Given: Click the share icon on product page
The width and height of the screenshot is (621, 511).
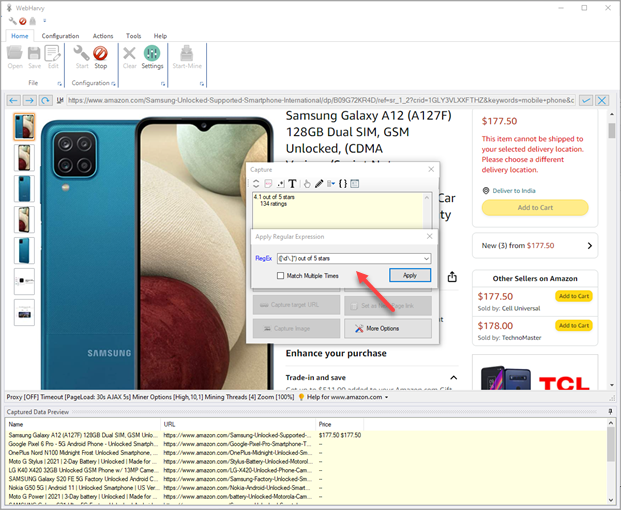Looking at the screenshot, I should [x=452, y=277].
